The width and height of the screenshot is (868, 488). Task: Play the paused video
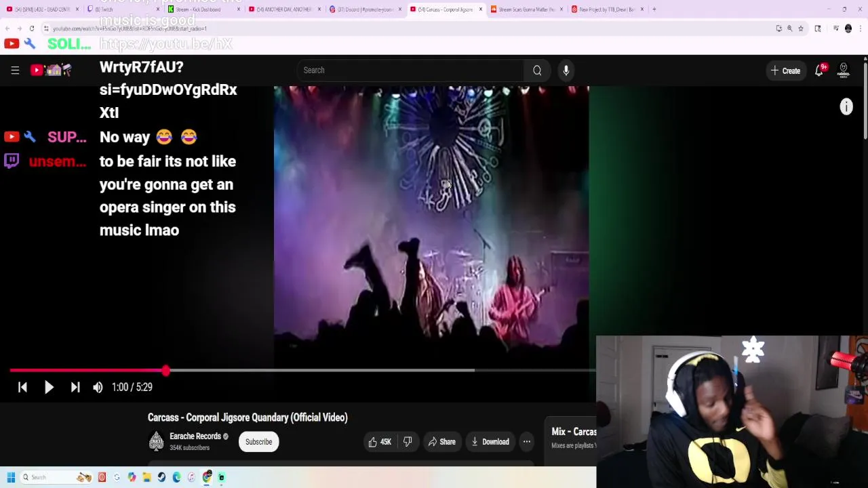pyautogui.click(x=49, y=387)
